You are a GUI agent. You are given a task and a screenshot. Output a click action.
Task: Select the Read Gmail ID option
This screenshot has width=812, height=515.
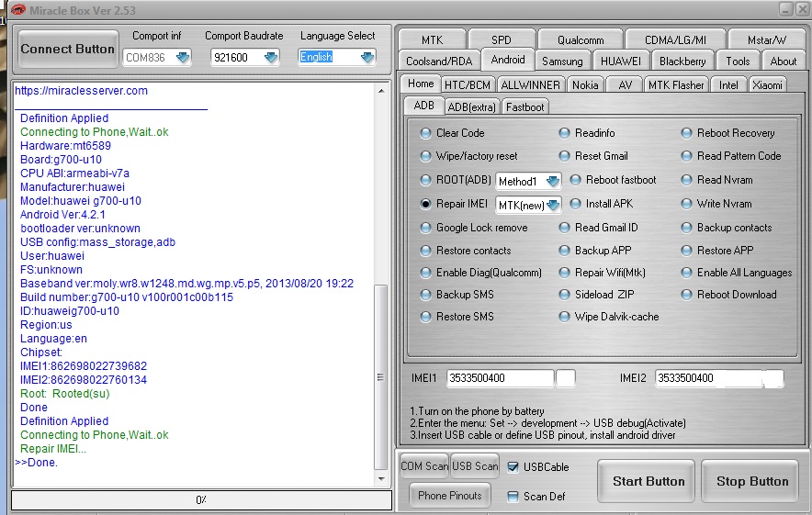pos(564,228)
